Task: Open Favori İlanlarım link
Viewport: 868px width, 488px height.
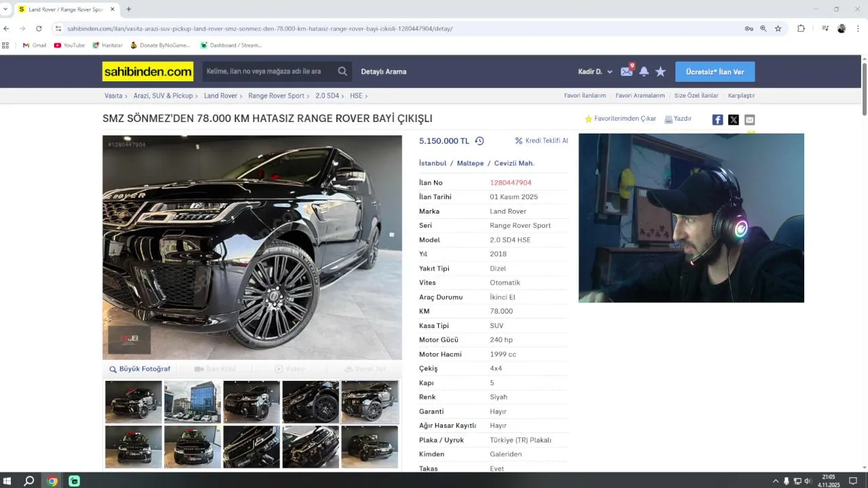Action: point(585,96)
